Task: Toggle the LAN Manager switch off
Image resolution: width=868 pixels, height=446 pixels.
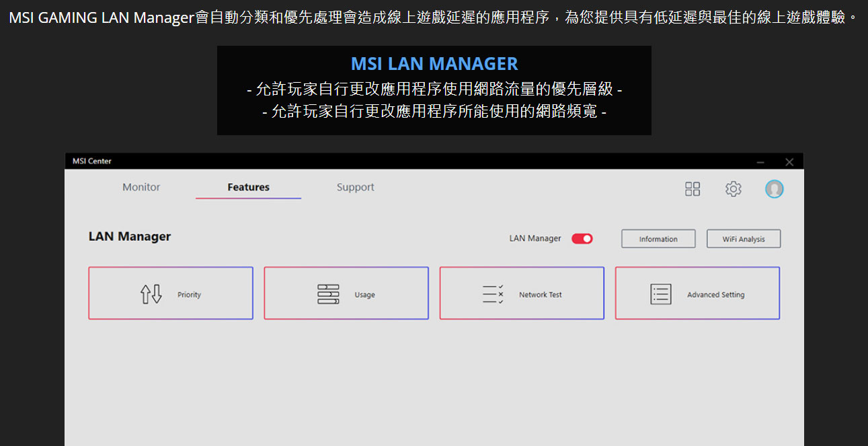Action: point(582,239)
